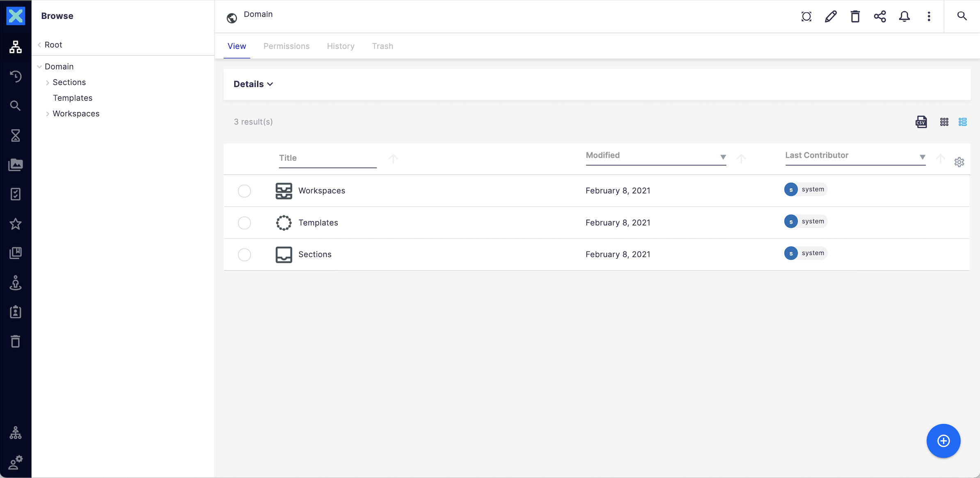The width and height of the screenshot is (980, 478).
Task: Click system contributor tag in Templates row
Action: click(x=806, y=221)
